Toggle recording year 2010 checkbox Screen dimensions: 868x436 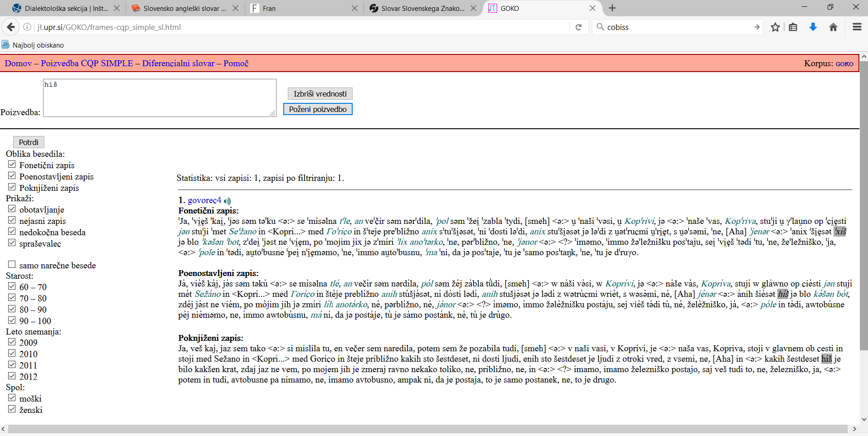12,354
